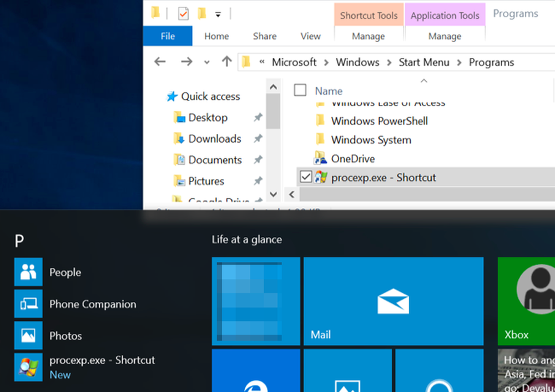
Task: Navigate to Start Menu in breadcrumb
Action: (424, 62)
